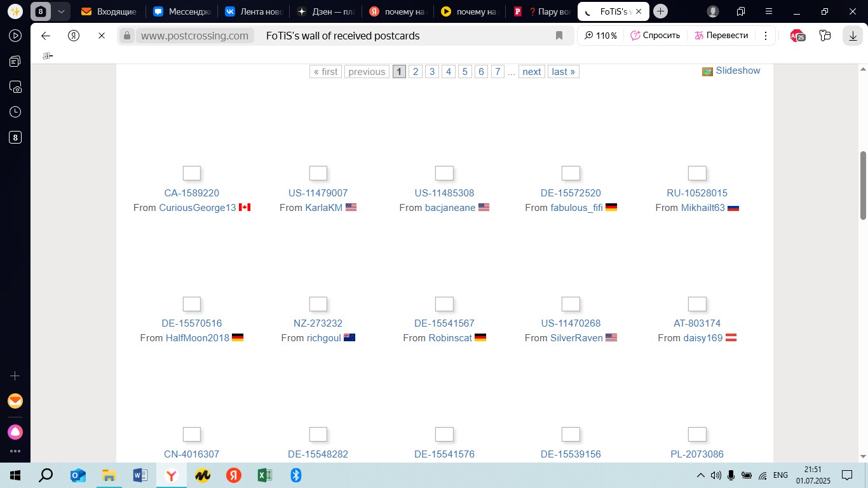Click the Yandex home button in toolbar
Screen dimensions: 868x488
74,36
